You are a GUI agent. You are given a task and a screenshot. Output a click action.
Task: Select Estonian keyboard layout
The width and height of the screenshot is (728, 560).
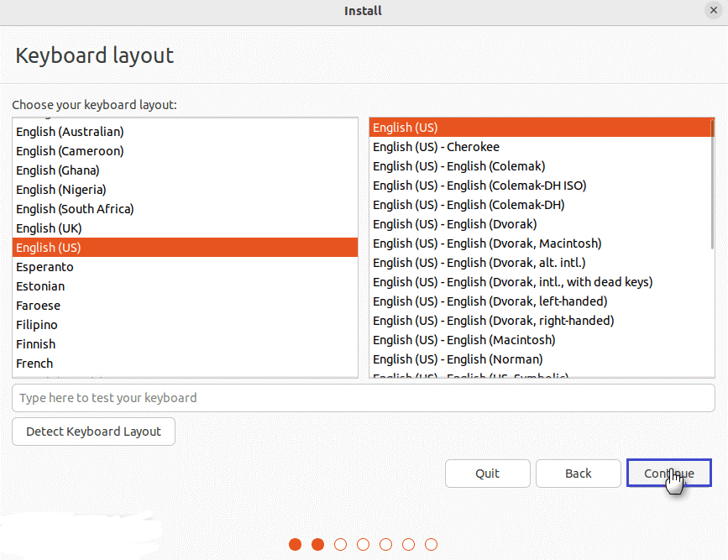(x=40, y=286)
